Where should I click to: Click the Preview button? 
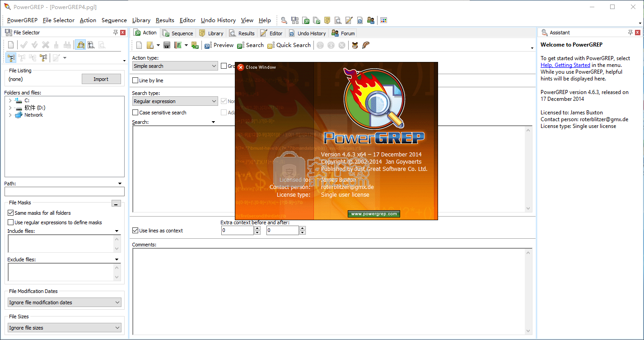(219, 45)
